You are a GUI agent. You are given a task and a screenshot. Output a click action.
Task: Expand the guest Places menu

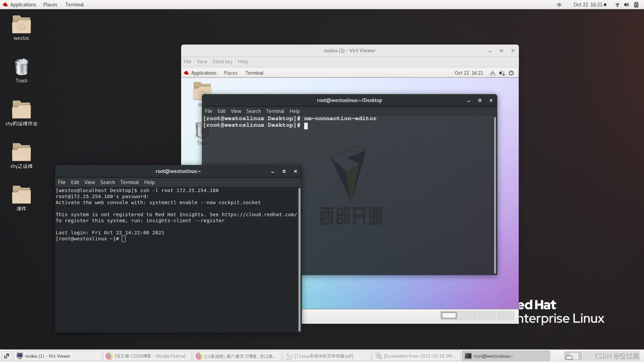click(x=230, y=73)
